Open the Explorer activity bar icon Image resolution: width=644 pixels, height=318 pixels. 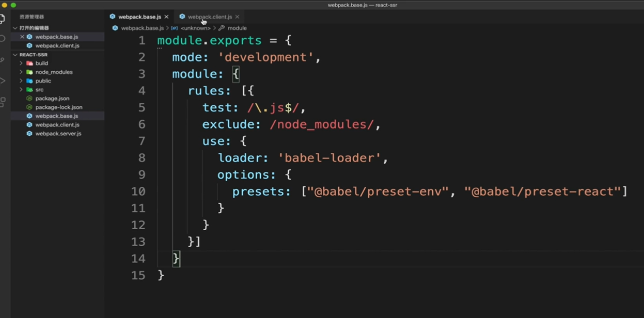(x=3, y=20)
